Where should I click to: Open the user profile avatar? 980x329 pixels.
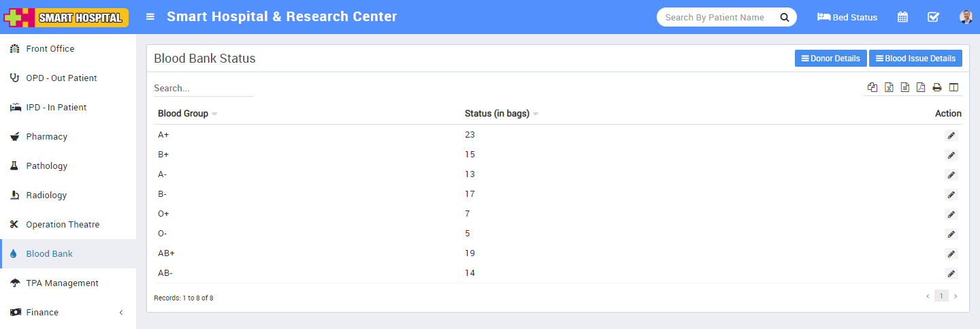pyautogui.click(x=966, y=17)
